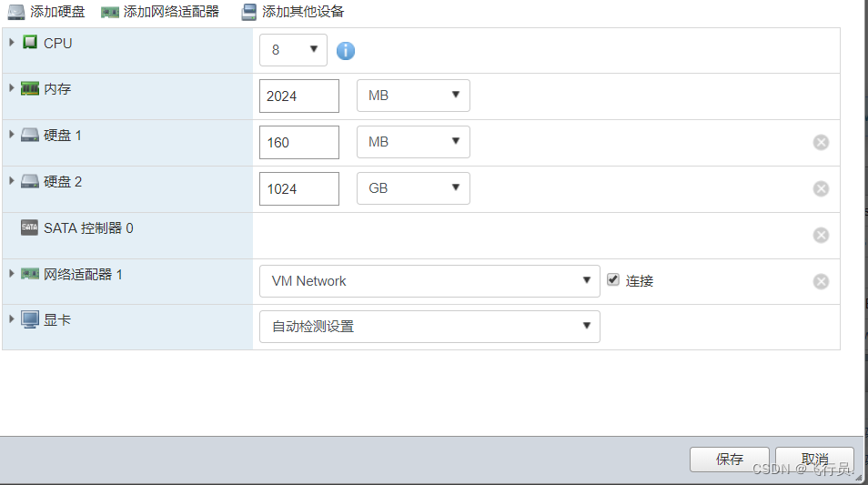Click the 显卡 label

[57, 320]
